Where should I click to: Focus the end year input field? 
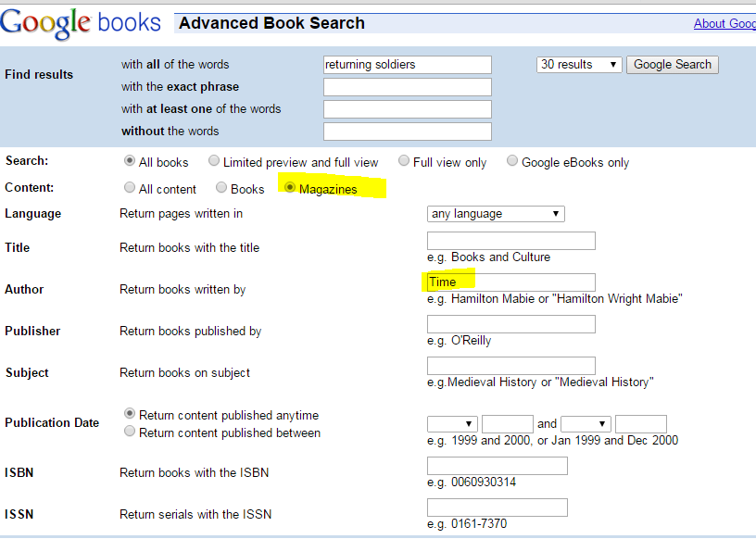click(641, 424)
